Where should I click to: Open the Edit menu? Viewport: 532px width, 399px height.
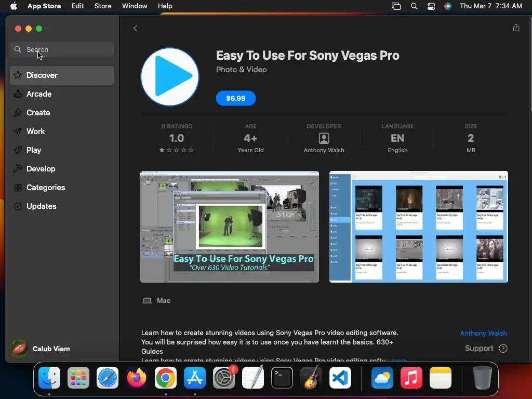tap(78, 6)
